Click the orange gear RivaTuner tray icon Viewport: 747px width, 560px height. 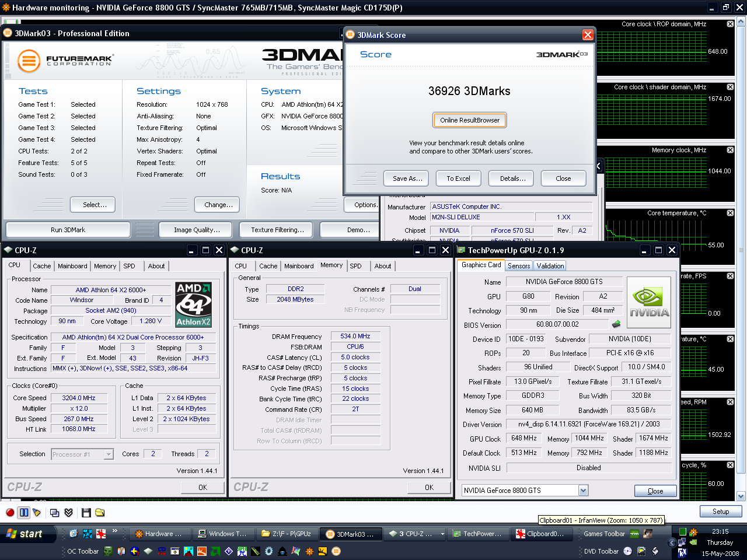click(693, 533)
